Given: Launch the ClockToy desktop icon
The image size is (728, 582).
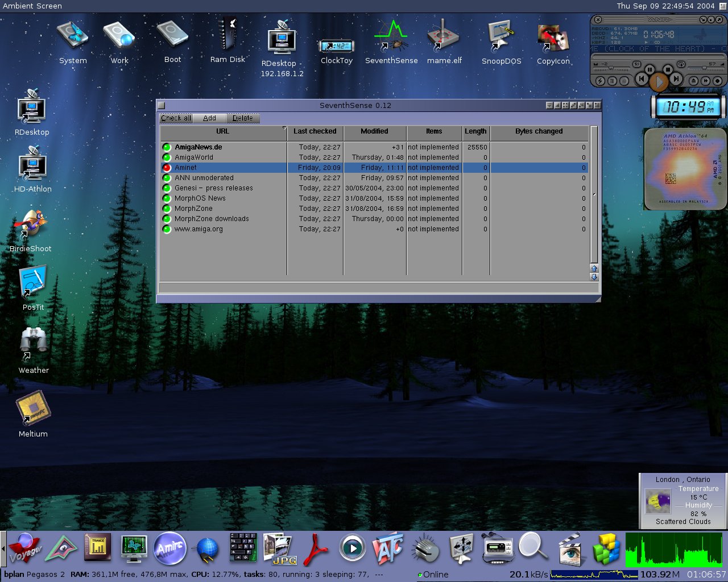Looking at the screenshot, I should click(337, 50).
